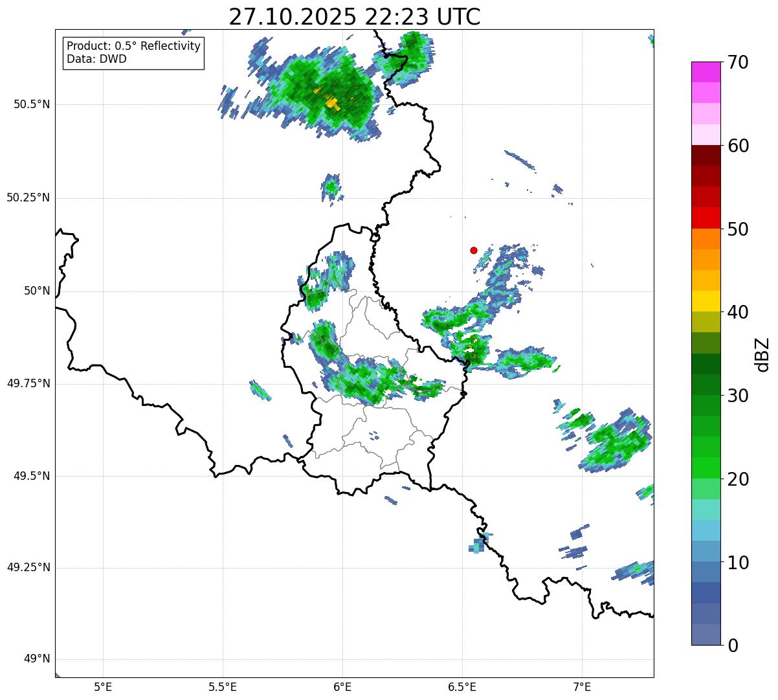Click the latitude label 49.75°N
The width and height of the screenshot is (778, 700).
click(28, 383)
